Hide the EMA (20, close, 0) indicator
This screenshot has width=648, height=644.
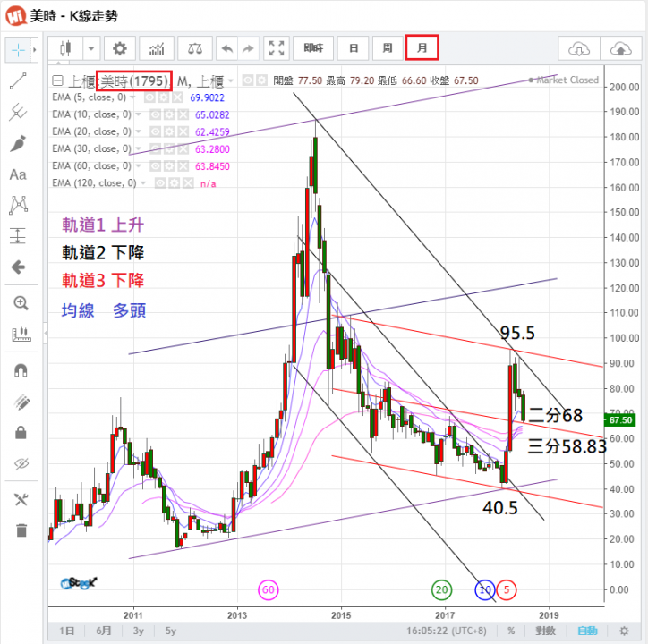(x=156, y=131)
